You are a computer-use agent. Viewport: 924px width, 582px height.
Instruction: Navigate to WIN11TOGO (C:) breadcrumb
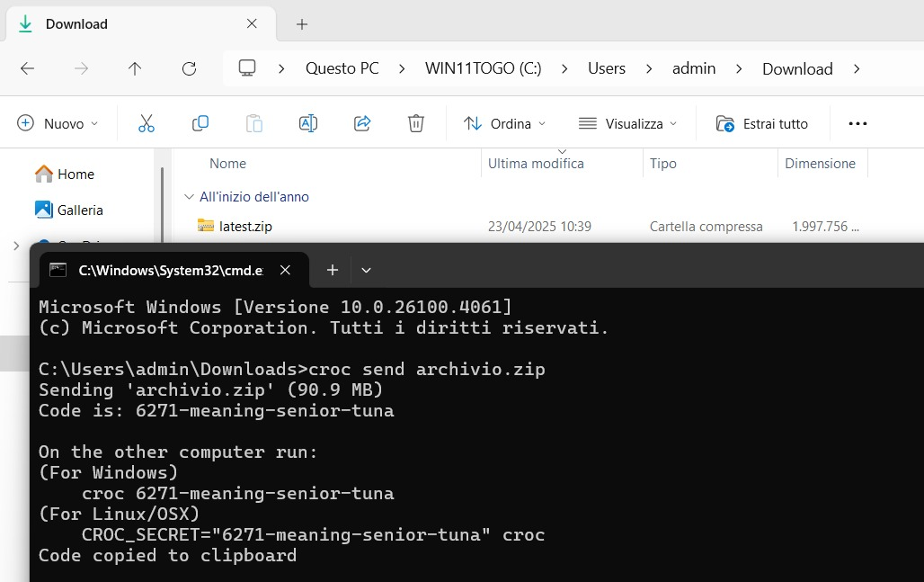[484, 68]
